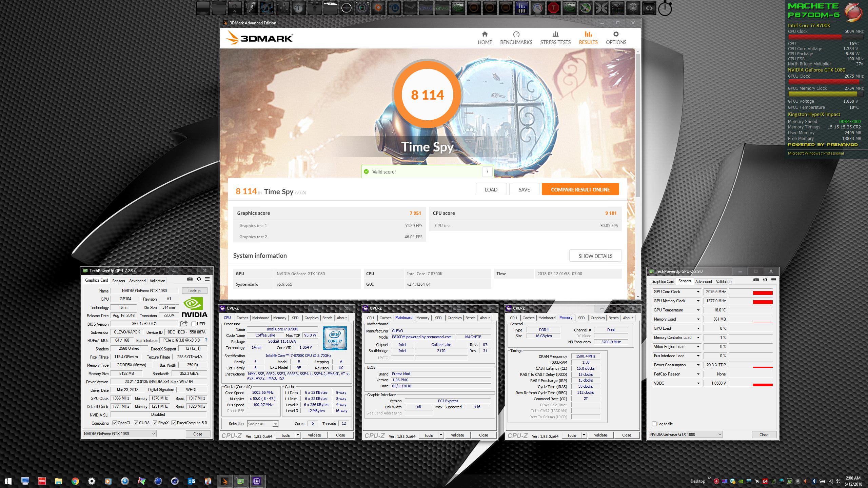868x488 pixels.
Task: Click Validate in the first CPU-Z window
Action: [314, 435]
